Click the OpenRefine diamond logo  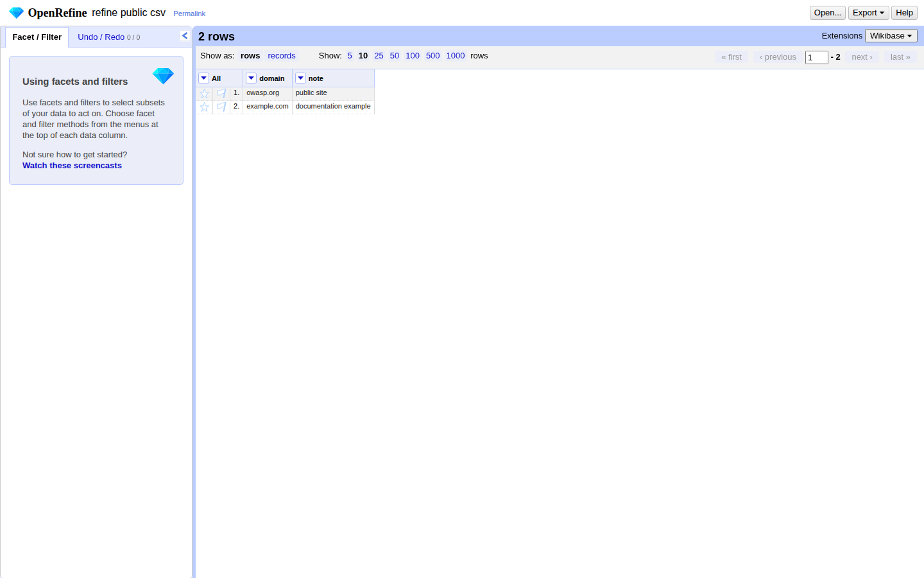[x=16, y=13]
